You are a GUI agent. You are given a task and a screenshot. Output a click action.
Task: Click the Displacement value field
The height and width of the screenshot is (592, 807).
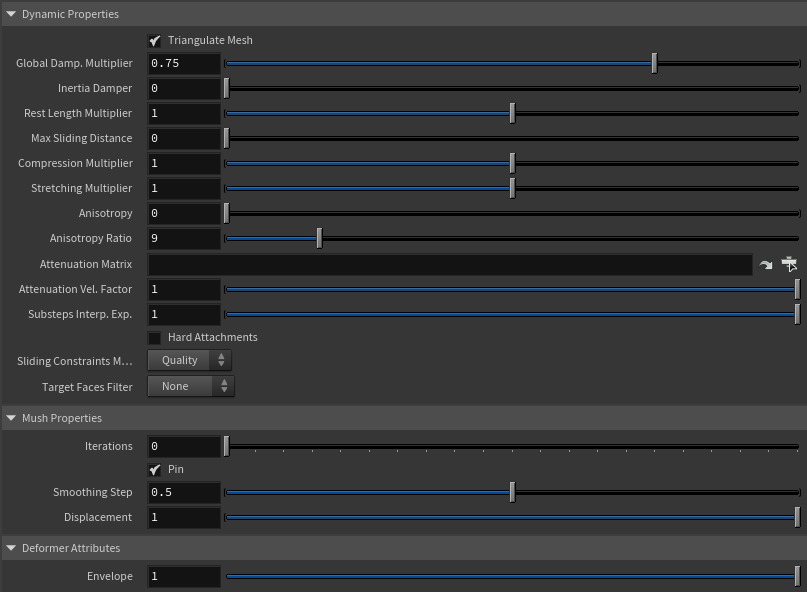tap(184, 517)
